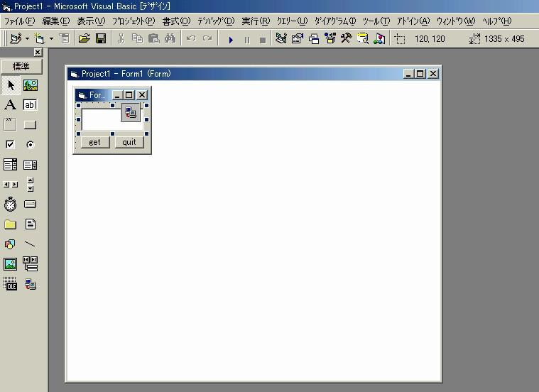Select the Shape control tool

coord(11,244)
